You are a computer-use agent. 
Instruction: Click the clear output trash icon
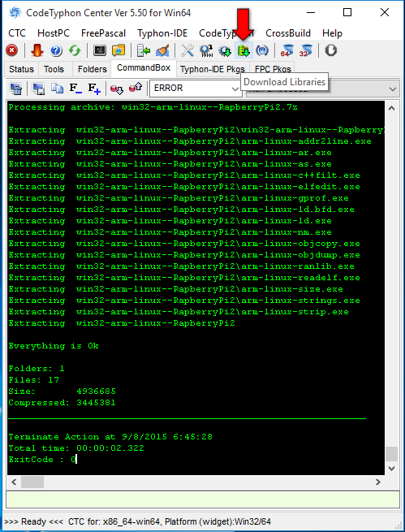click(16, 89)
